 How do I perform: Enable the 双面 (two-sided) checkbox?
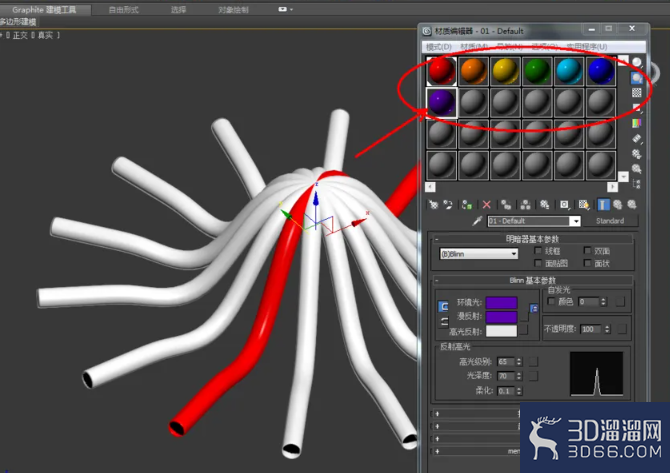click(588, 251)
